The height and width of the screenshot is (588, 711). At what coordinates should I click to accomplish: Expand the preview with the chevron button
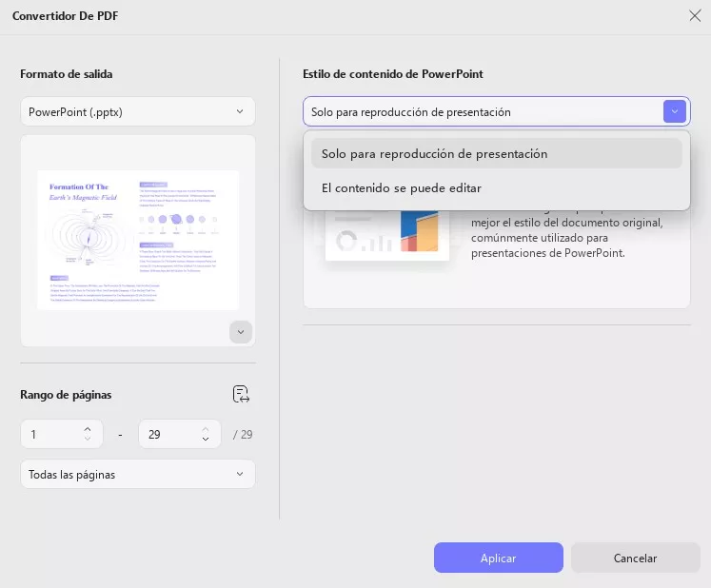pyautogui.click(x=241, y=332)
